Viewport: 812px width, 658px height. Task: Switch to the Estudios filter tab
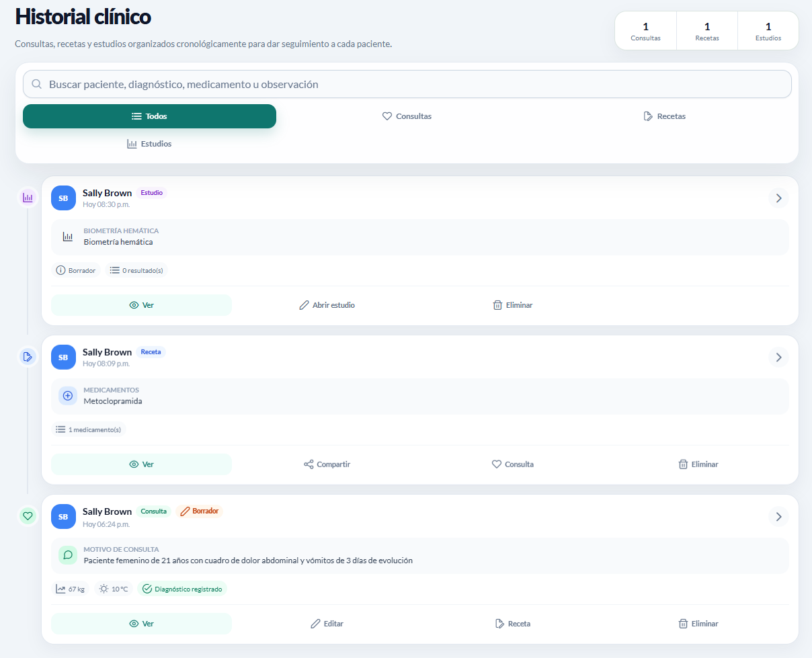[149, 144]
